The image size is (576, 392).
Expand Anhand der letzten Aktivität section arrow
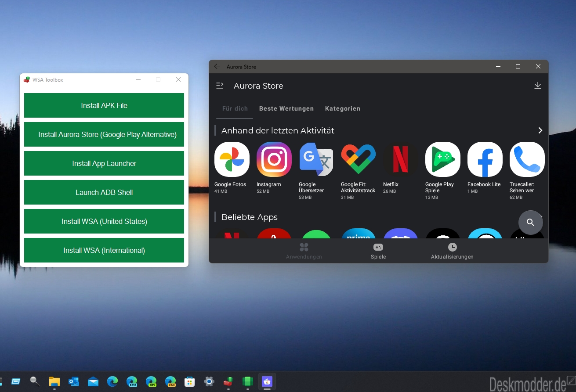(540, 130)
